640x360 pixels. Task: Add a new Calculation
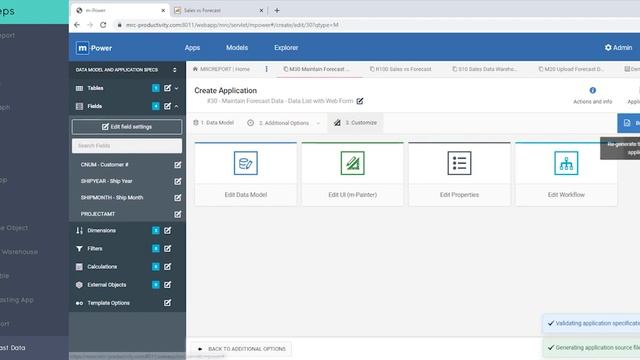[x=156, y=267]
